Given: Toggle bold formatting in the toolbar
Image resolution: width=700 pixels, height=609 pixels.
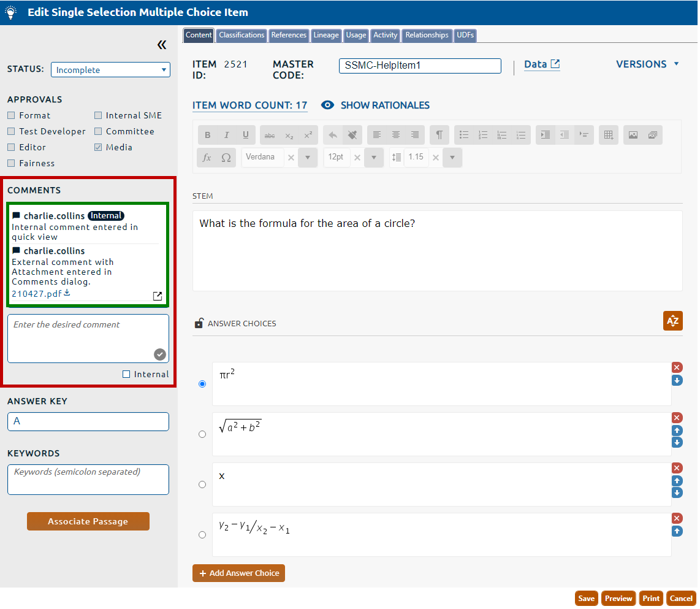Looking at the screenshot, I should [x=207, y=135].
